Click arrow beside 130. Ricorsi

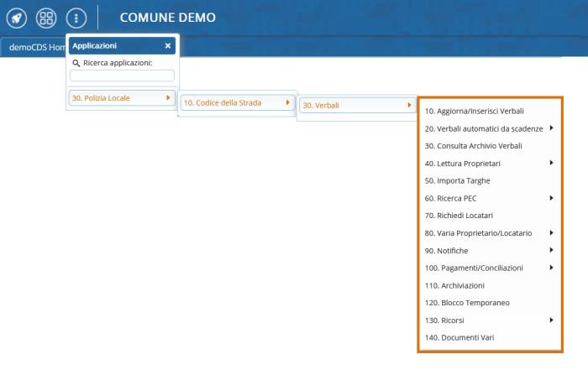point(551,320)
